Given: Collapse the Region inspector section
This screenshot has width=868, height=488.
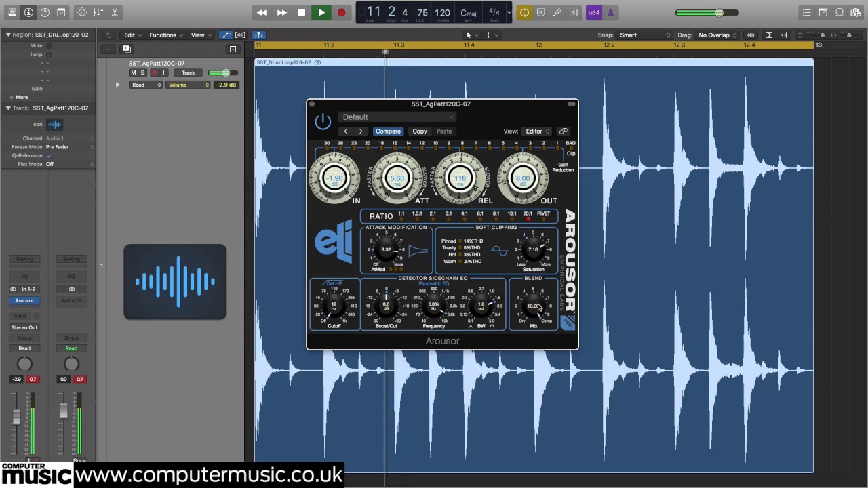Looking at the screenshot, I should [x=8, y=35].
